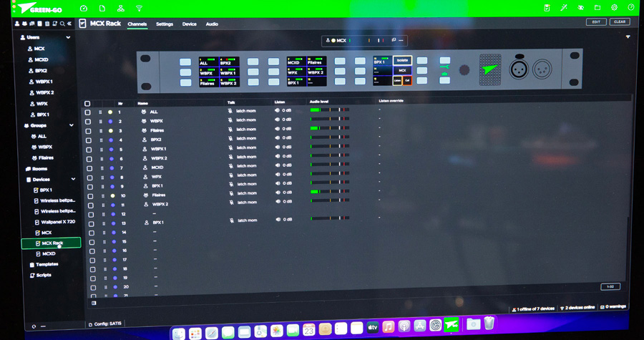Viewport: 644px width, 340px height.
Task: Click the speaker listen icon in the WBPX row
Action: click(277, 120)
